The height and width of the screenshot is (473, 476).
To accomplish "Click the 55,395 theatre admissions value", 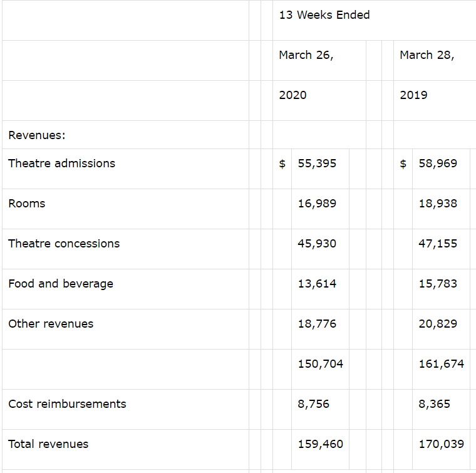I will (x=317, y=164).
